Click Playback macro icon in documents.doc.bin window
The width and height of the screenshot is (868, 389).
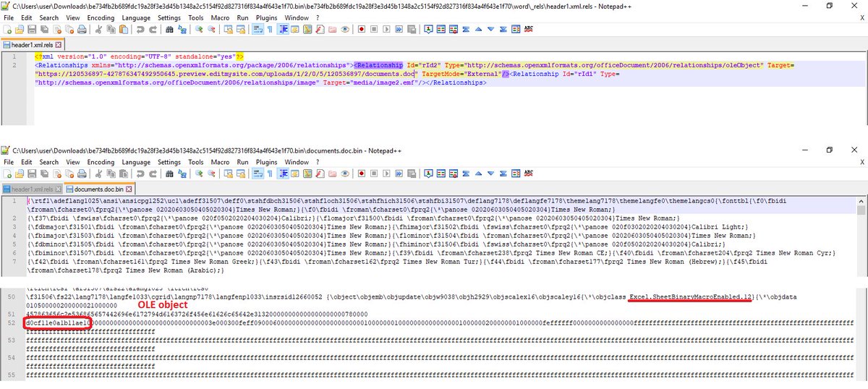click(x=386, y=173)
